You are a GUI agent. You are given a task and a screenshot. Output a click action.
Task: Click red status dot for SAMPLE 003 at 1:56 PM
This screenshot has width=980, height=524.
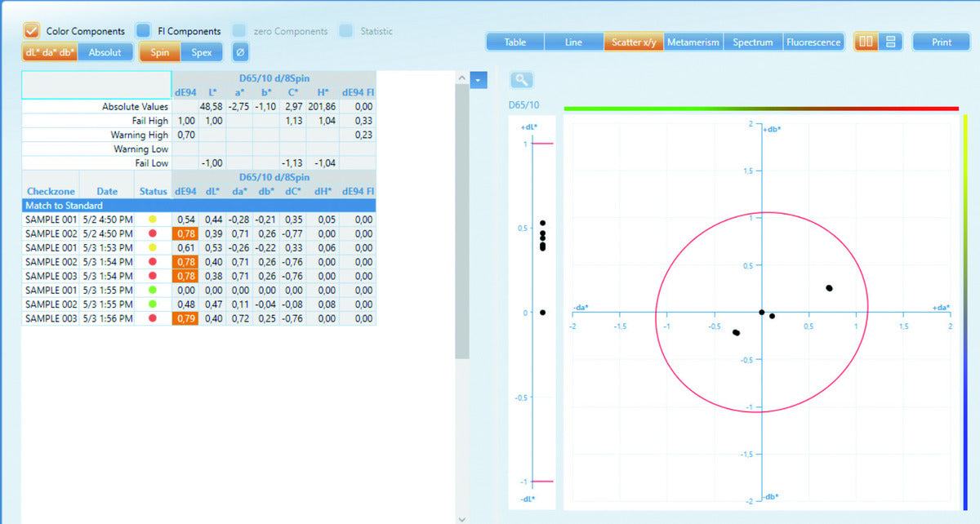152,318
